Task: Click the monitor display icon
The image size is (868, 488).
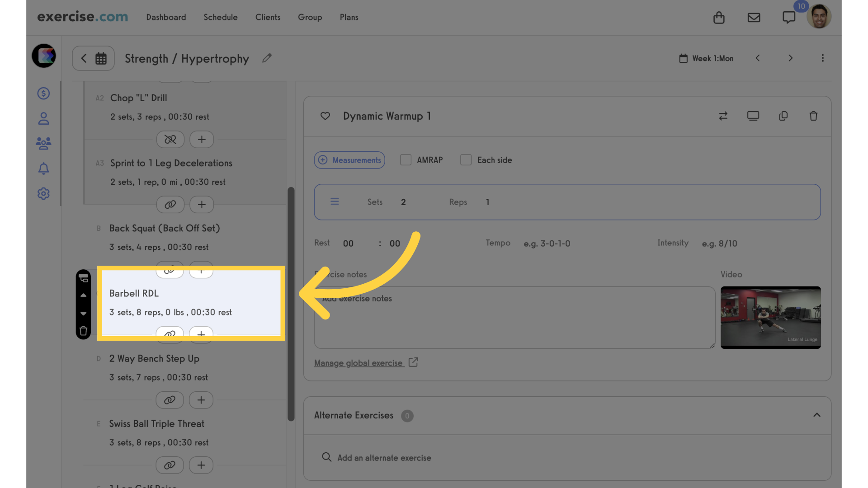Action: tap(753, 116)
